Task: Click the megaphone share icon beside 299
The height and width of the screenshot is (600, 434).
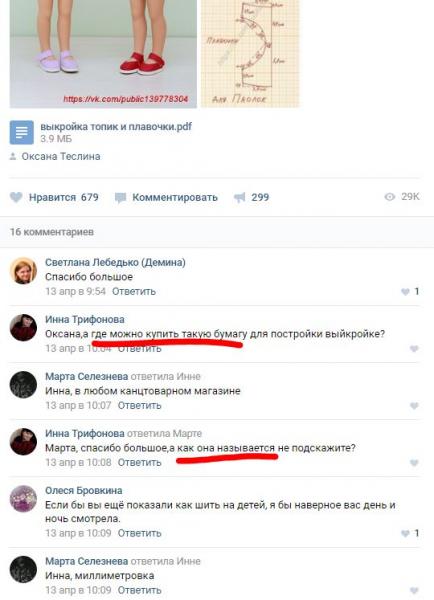Action: click(x=240, y=197)
